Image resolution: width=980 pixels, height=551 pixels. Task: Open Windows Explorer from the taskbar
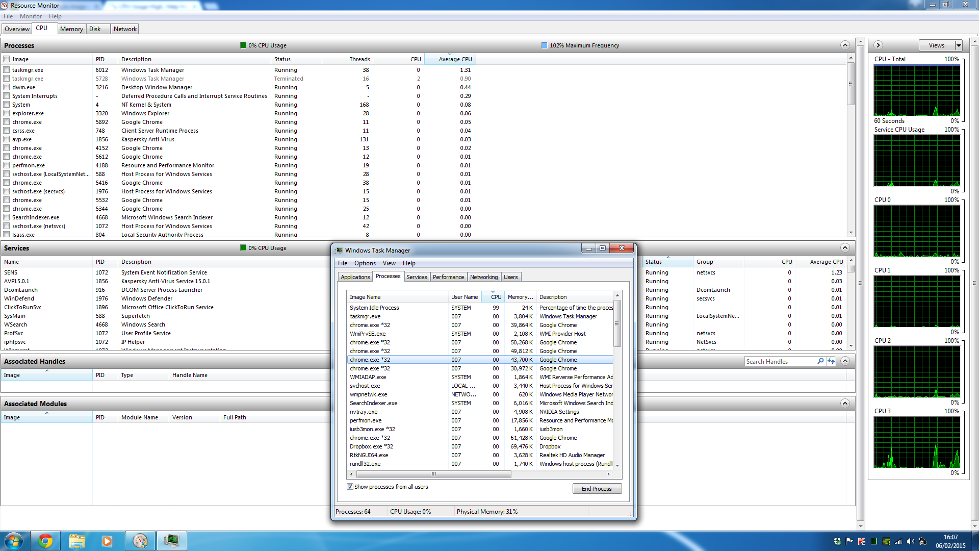pyautogui.click(x=76, y=541)
